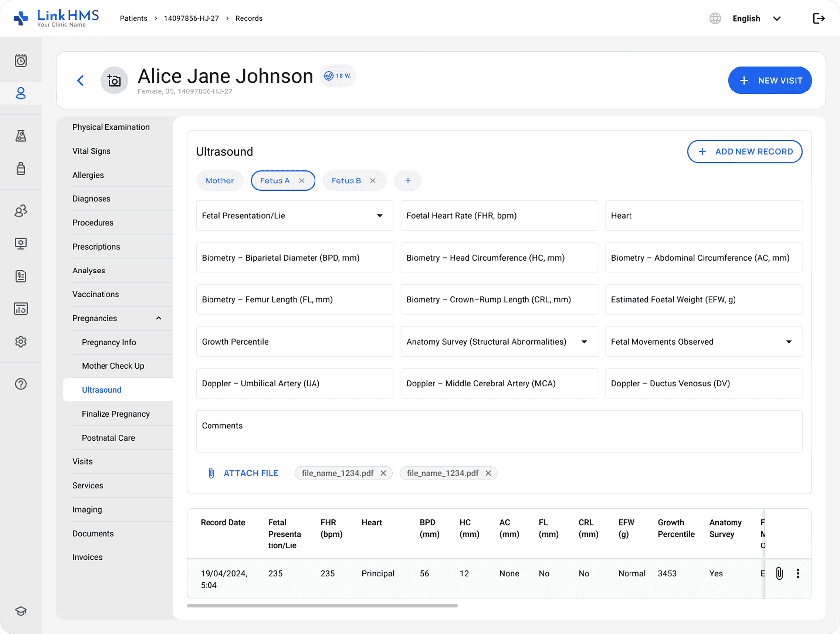The width and height of the screenshot is (840, 634).
Task: Open three-dot menu for the record row
Action: pos(798,573)
